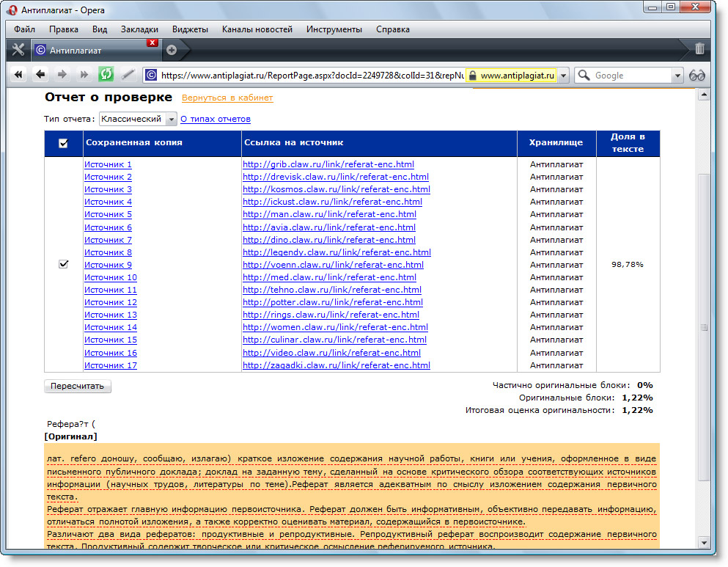The image size is (728, 567).
Task: Follow the Вернуться в кабинет link
Action: point(227,98)
